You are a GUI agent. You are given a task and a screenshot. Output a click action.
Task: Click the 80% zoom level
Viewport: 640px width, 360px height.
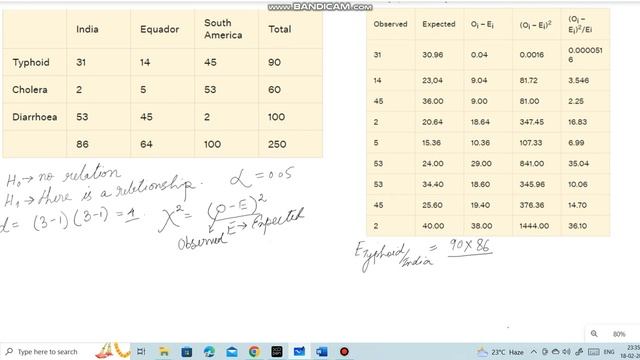click(619, 334)
